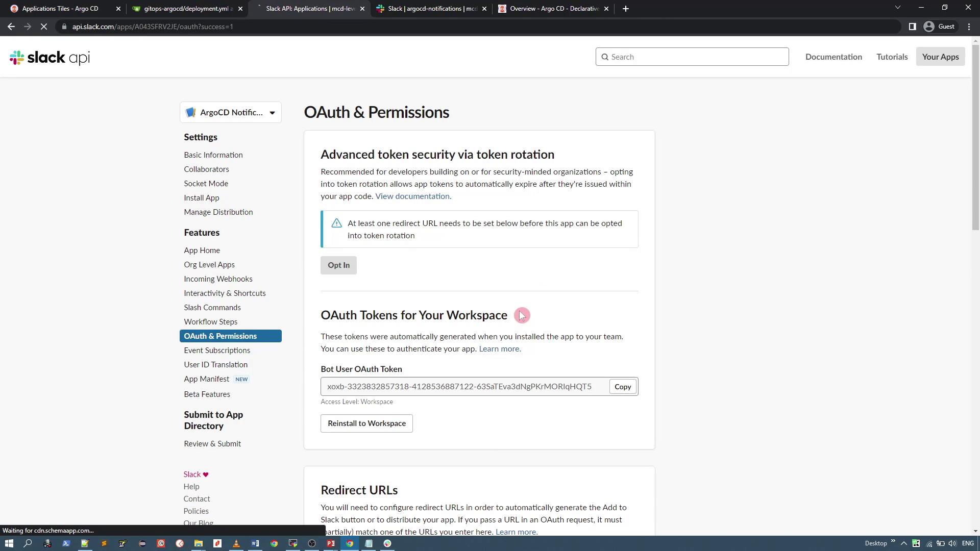
Task: Open a new browser tab
Action: 625,9
